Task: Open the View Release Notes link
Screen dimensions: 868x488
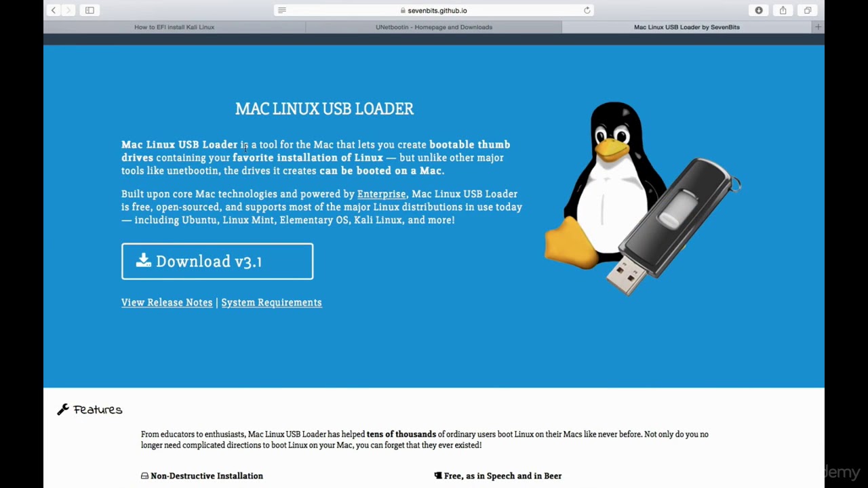Action: (167, 302)
